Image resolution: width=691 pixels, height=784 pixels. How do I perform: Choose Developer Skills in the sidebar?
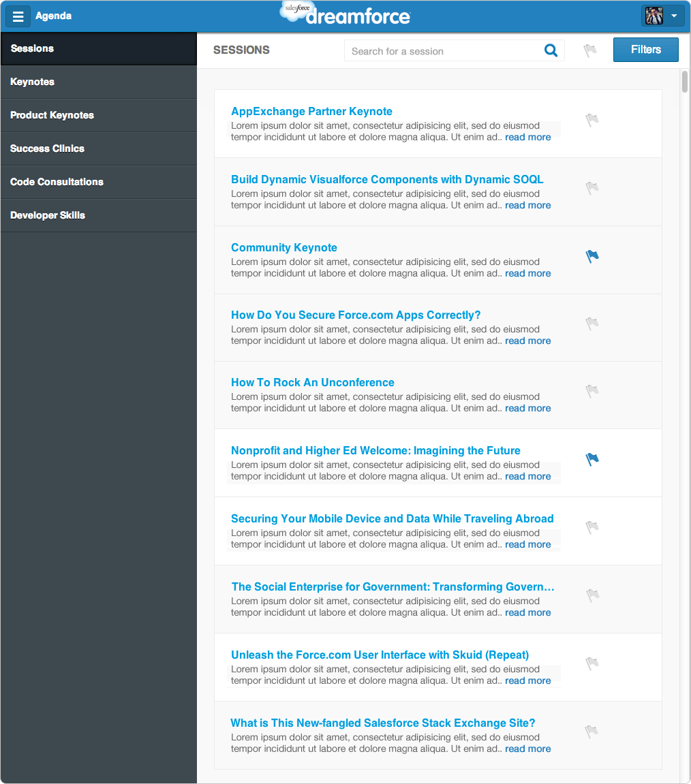click(99, 215)
